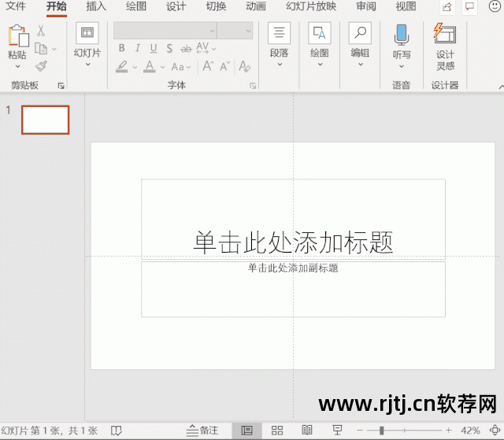Select slide 1 thumbnail

(46, 120)
